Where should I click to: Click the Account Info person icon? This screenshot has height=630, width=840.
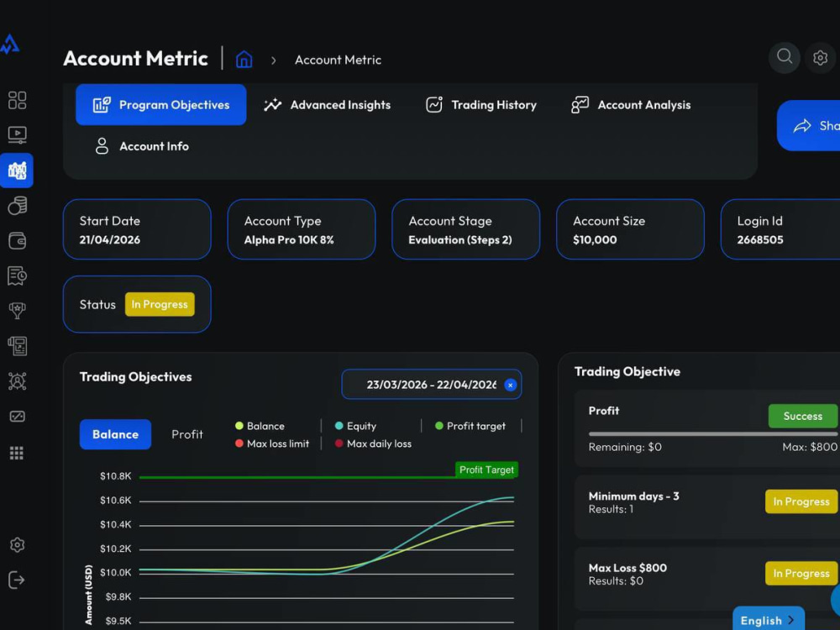click(102, 146)
